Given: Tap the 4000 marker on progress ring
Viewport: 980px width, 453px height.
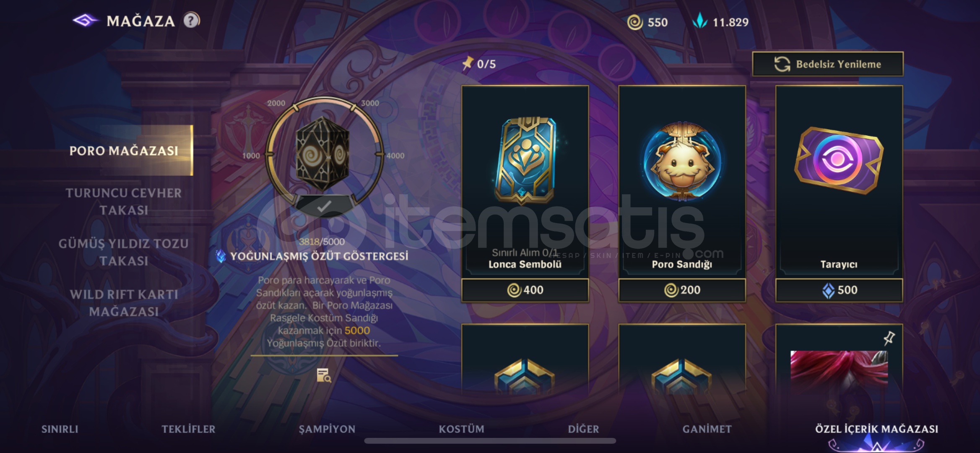Looking at the screenshot, I should 395,156.
